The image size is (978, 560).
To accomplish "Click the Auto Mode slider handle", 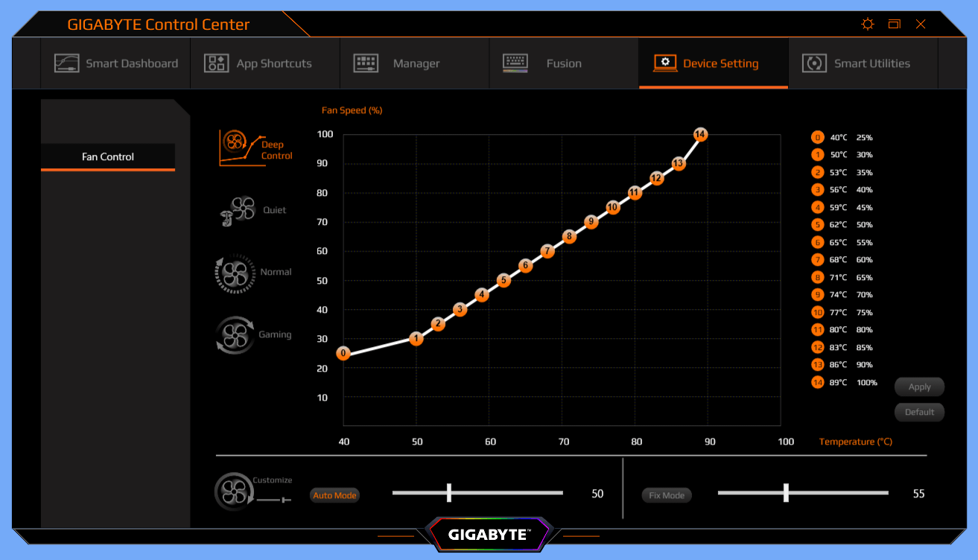I will (x=449, y=492).
